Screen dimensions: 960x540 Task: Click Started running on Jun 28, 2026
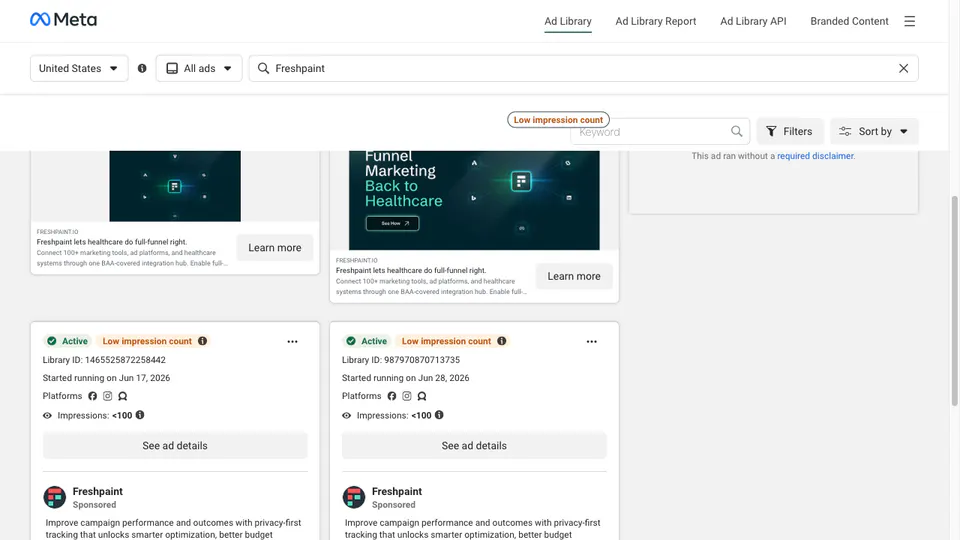tap(405, 378)
